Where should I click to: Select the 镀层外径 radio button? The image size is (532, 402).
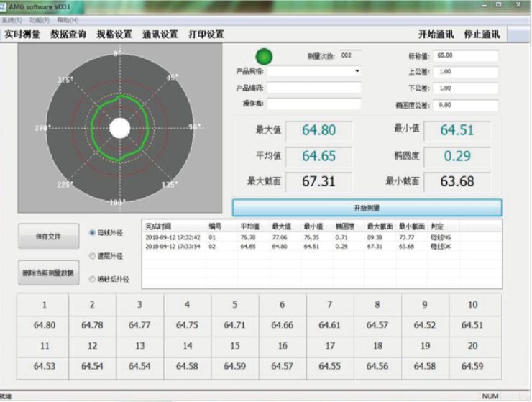pyautogui.click(x=92, y=255)
